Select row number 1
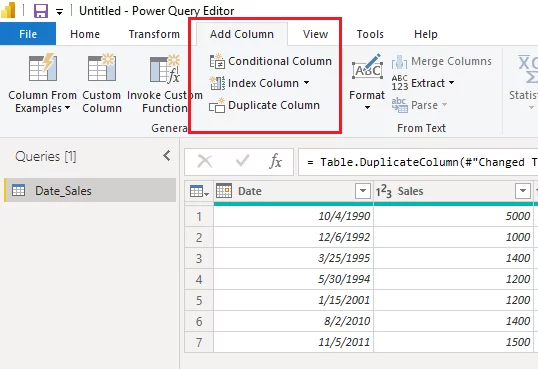Screen dimensions: 538x369 pyautogui.click(x=199, y=216)
